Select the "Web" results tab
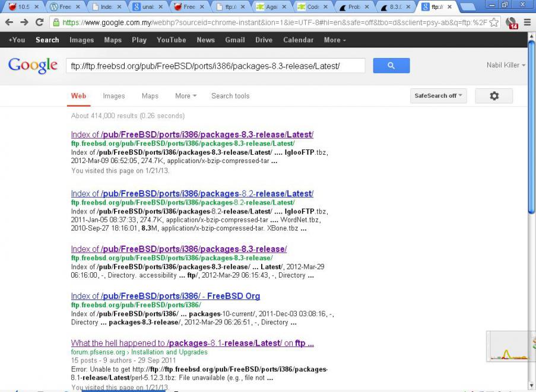Screen dimensions: 536x392 point(78,96)
